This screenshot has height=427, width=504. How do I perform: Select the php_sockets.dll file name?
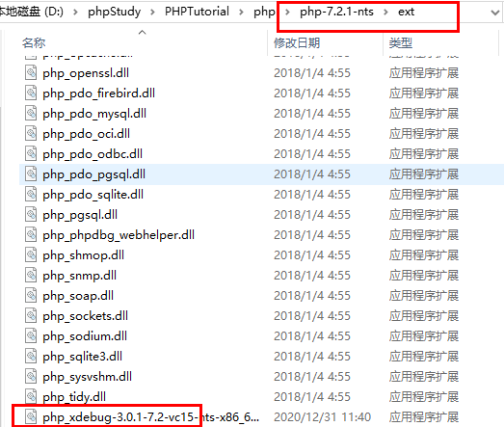tap(85, 316)
